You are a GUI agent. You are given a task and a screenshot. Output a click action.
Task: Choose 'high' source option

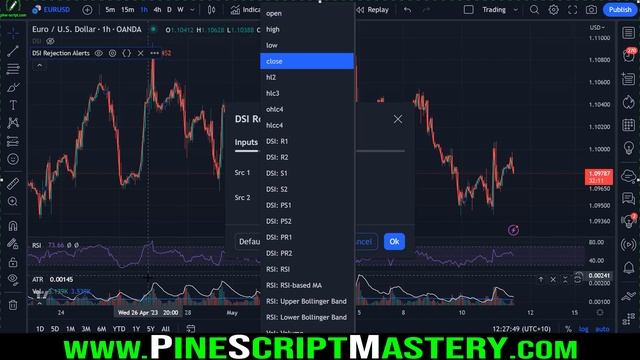tap(307, 29)
